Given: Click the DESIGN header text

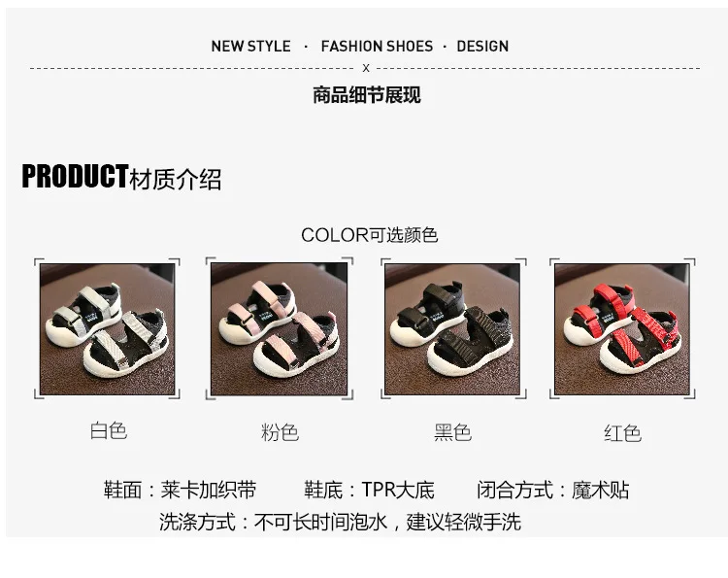Looking at the screenshot, I should (x=482, y=46).
